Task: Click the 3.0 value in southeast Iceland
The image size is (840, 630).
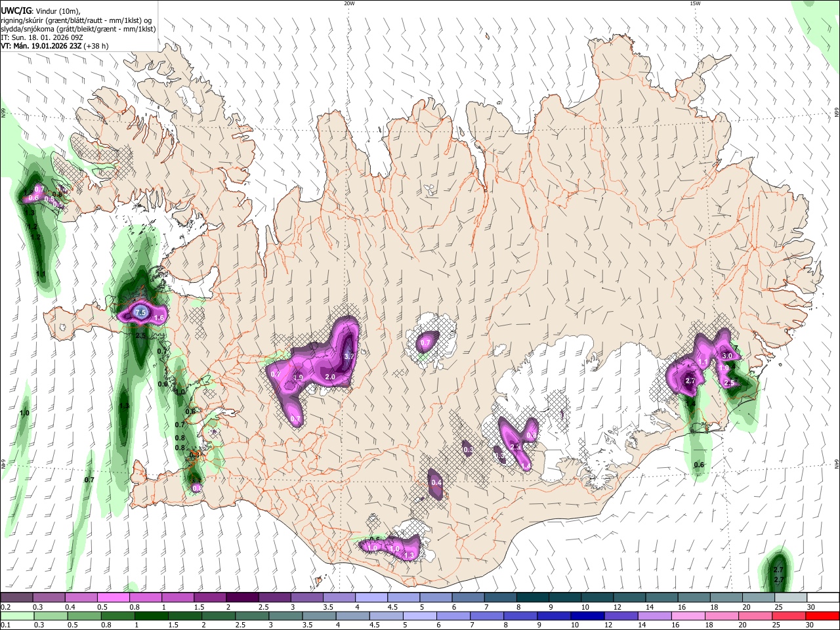Action: pos(727,356)
